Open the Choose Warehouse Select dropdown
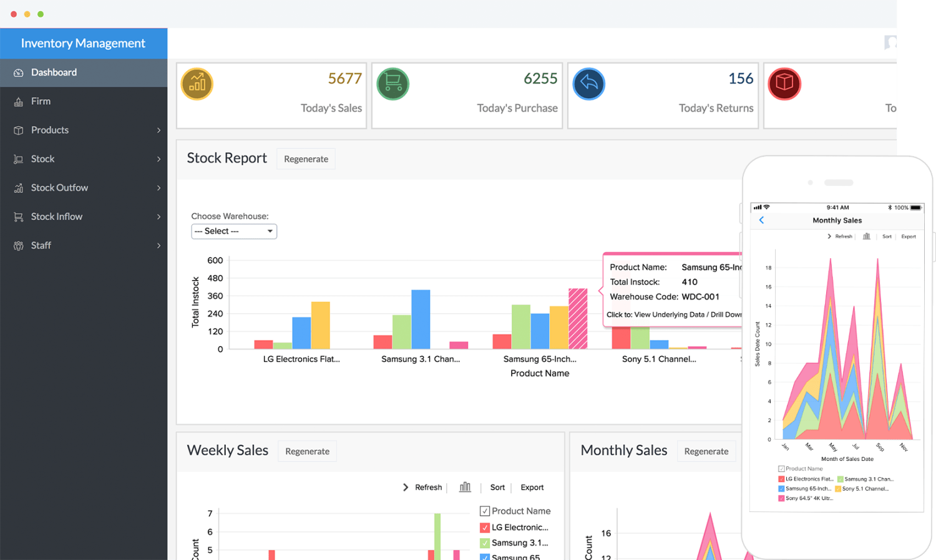 (x=233, y=231)
